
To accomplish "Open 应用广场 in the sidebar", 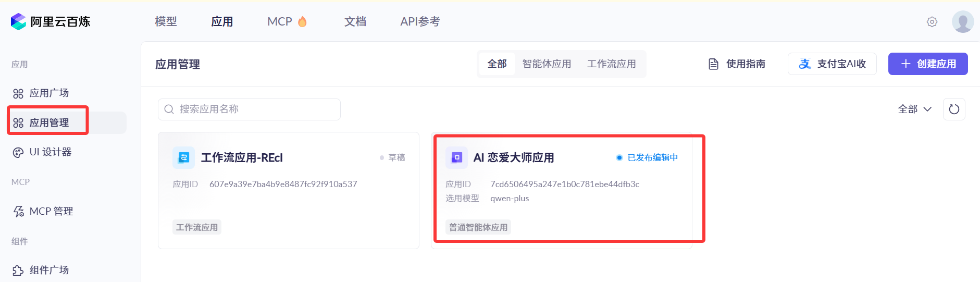I will click(67, 93).
